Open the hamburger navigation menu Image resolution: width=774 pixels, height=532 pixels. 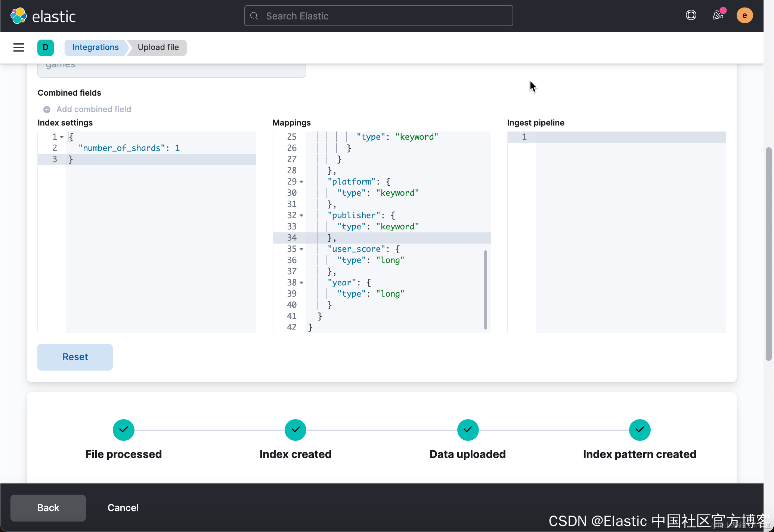tap(18, 47)
